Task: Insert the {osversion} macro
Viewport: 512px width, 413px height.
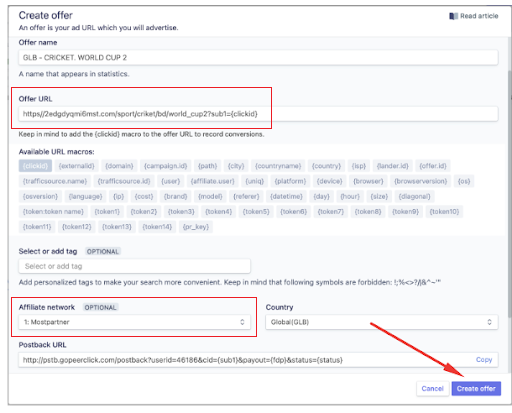Action: [x=40, y=197]
